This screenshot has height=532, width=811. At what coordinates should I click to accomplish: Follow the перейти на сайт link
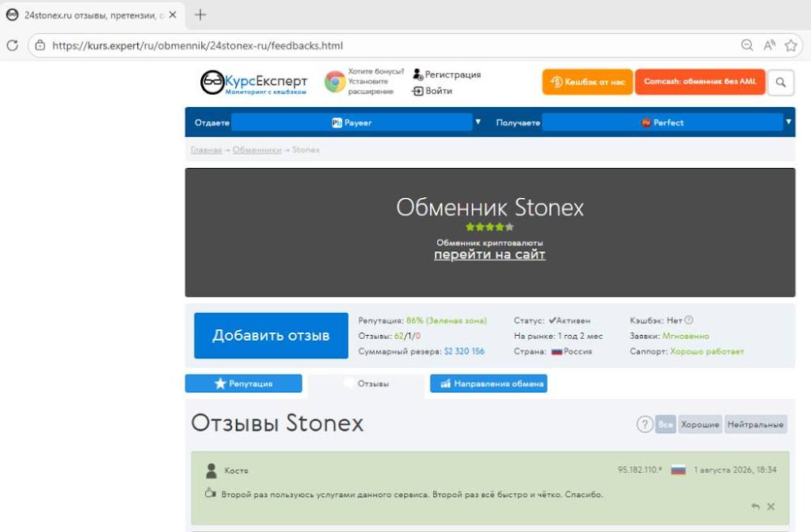click(x=489, y=255)
